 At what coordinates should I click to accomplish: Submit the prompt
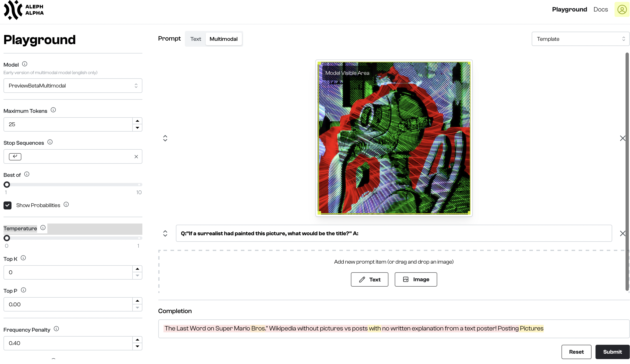click(612, 352)
